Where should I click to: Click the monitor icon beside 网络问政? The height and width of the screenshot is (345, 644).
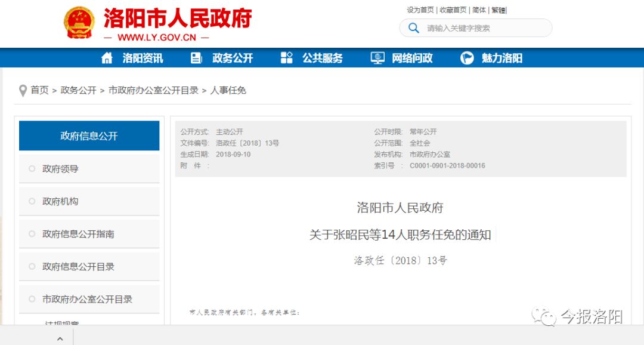377,58
